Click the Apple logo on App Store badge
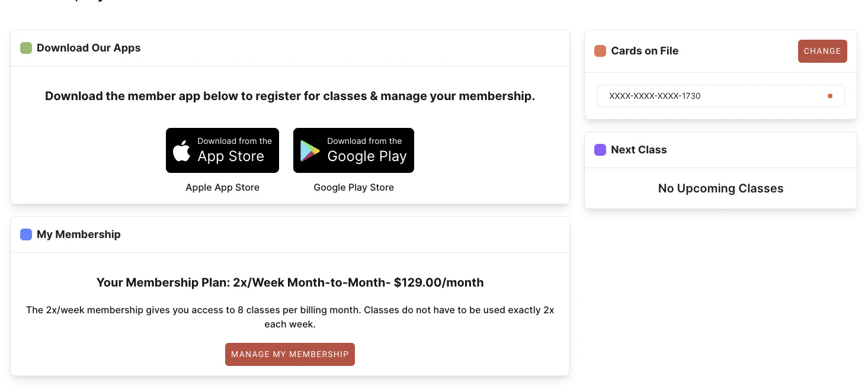868x392 pixels. click(x=182, y=151)
